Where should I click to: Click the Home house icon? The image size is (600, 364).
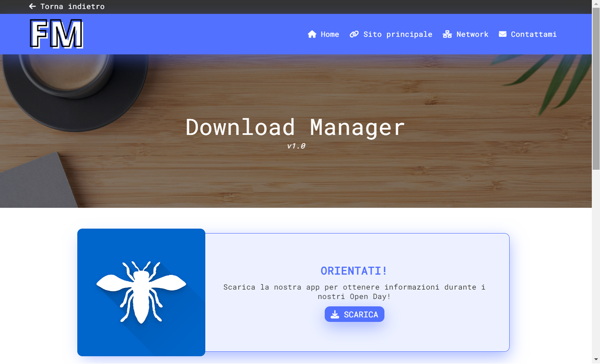(312, 34)
